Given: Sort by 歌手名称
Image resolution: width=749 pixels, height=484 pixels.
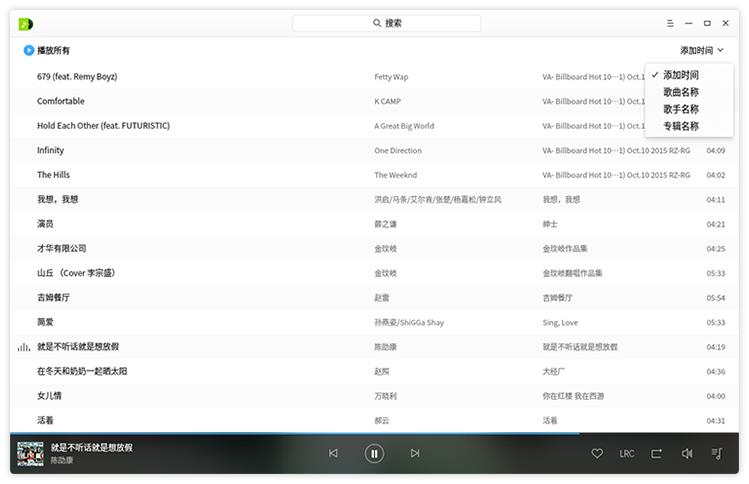Looking at the screenshot, I should [681, 109].
